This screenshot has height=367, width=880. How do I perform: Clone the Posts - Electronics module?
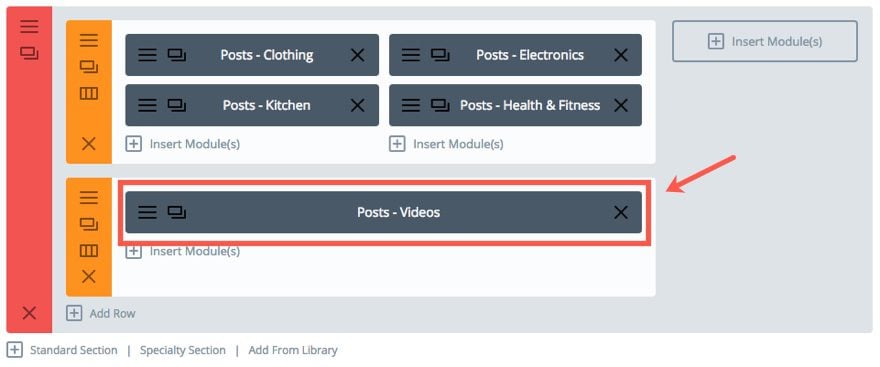pos(441,55)
